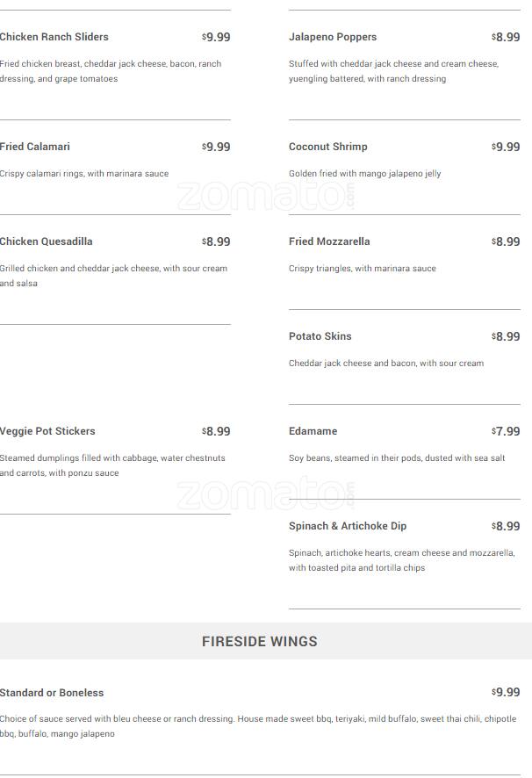Click the Edamame menu item title
This screenshot has height=778, width=532.
(313, 431)
